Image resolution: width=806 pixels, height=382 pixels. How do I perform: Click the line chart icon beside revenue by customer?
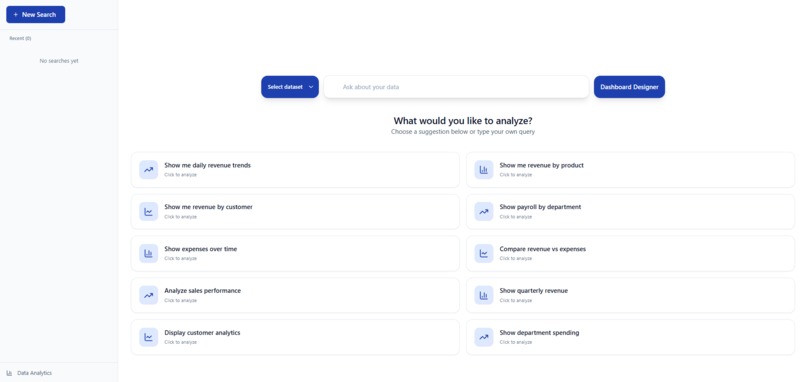click(149, 212)
